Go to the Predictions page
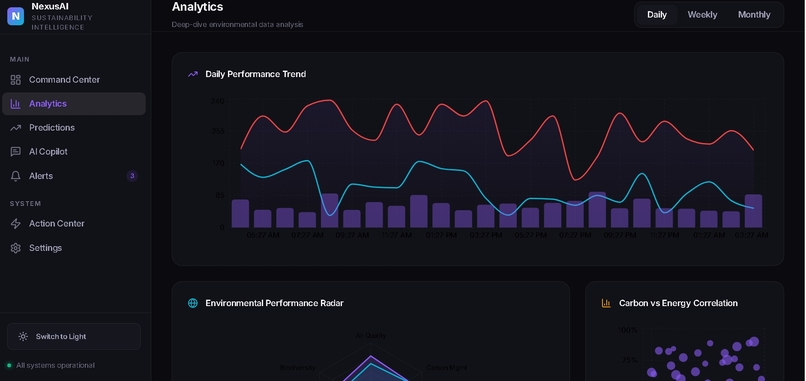Image resolution: width=806 pixels, height=381 pixels. pos(74,128)
